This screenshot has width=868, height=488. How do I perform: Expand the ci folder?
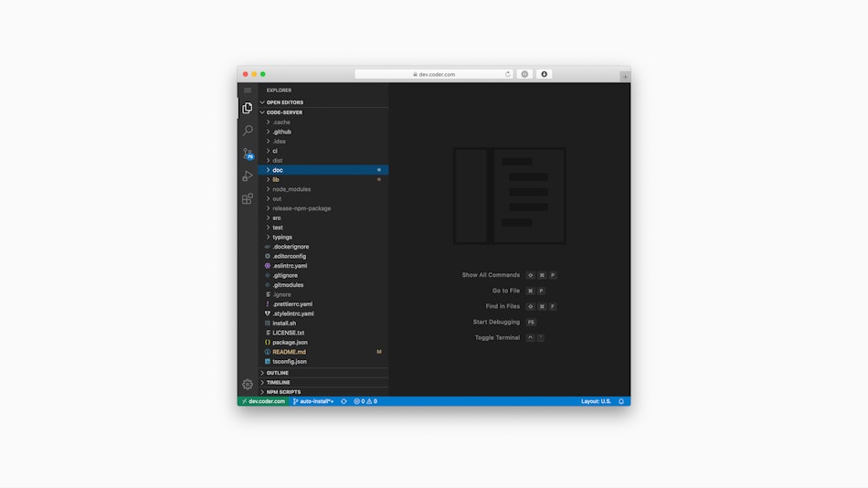[323, 151]
